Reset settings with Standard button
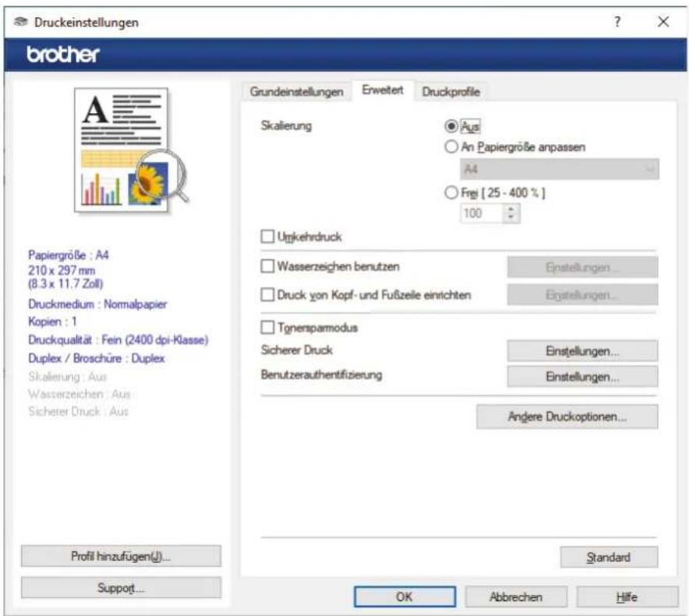The width and height of the screenshot is (689, 616). coord(609,558)
